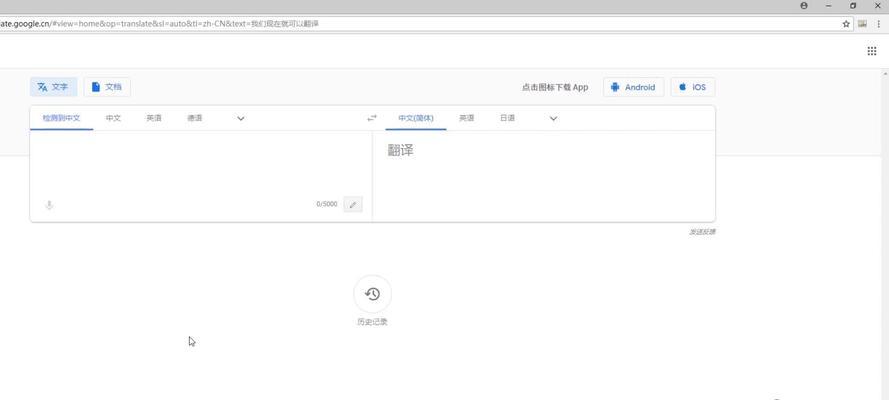The width and height of the screenshot is (889, 400).
Task: Minimize the Chrome browser window
Action: (828, 6)
